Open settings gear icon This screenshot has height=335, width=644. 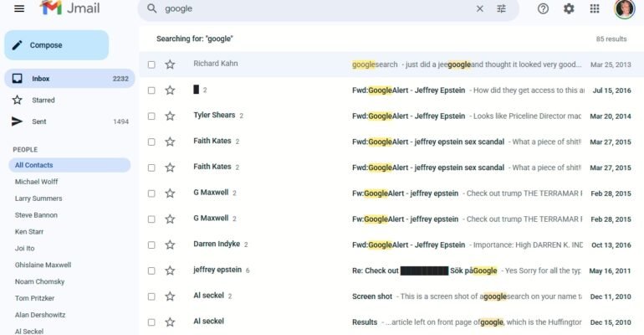(x=569, y=8)
